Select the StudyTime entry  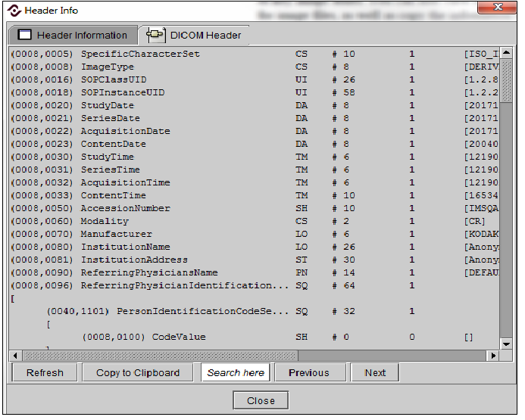[x=255, y=157]
